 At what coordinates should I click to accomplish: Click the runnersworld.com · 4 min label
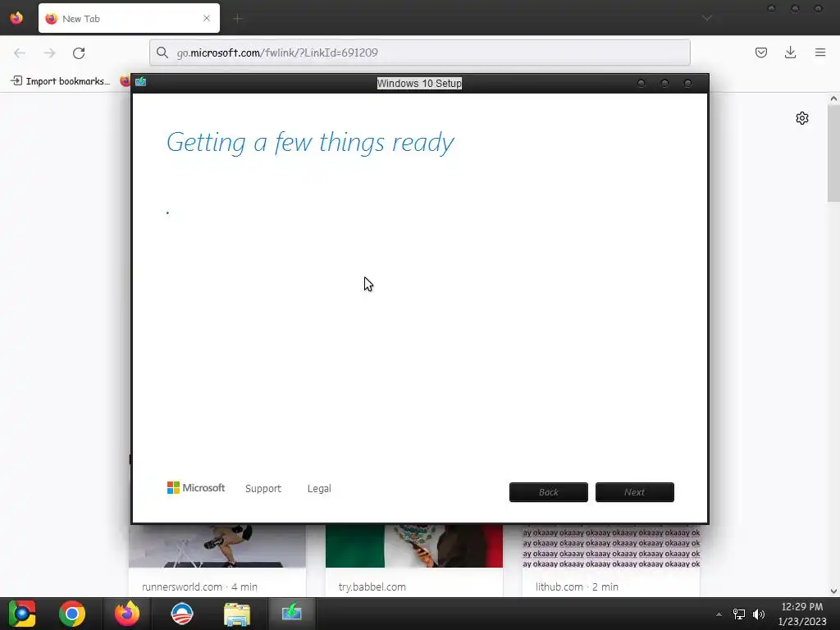tap(200, 587)
